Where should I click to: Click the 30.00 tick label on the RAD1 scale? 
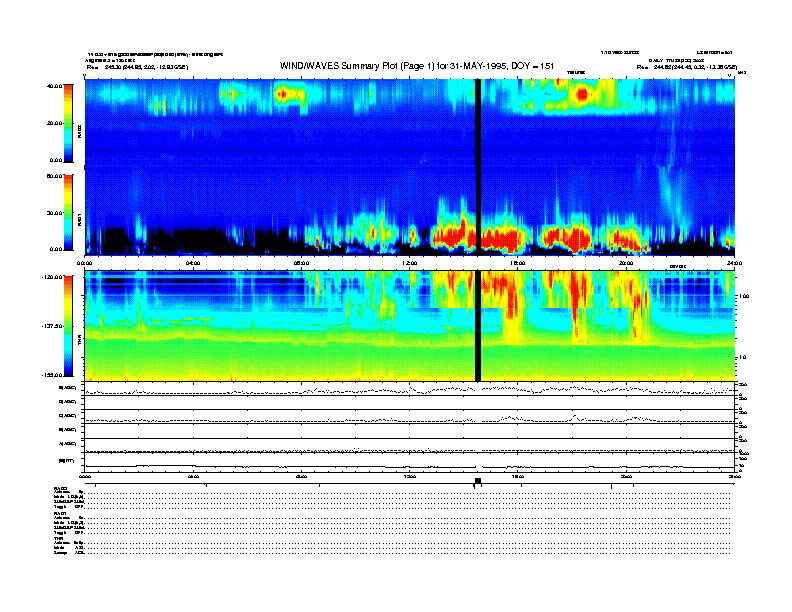[55, 213]
